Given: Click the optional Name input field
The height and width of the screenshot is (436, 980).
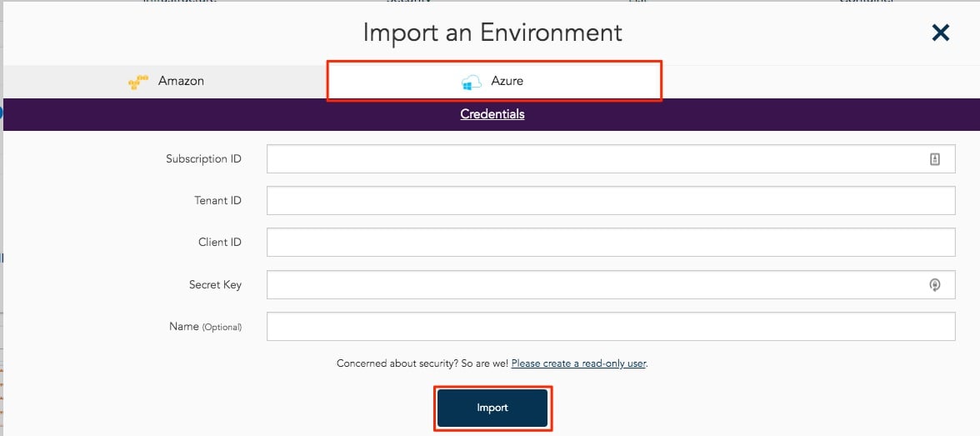Looking at the screenshot, I should click(x=611, y=327).
